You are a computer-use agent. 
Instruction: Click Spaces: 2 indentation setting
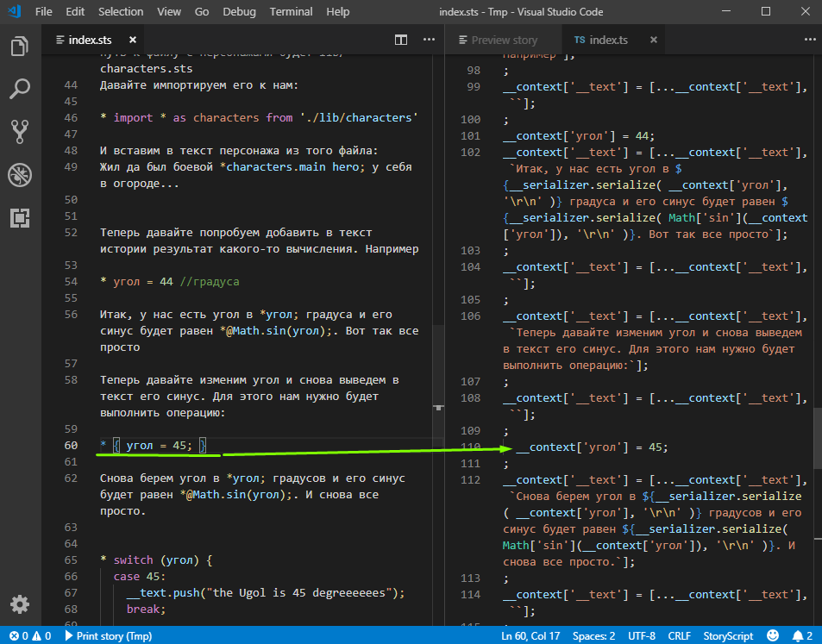click(594, 636)
